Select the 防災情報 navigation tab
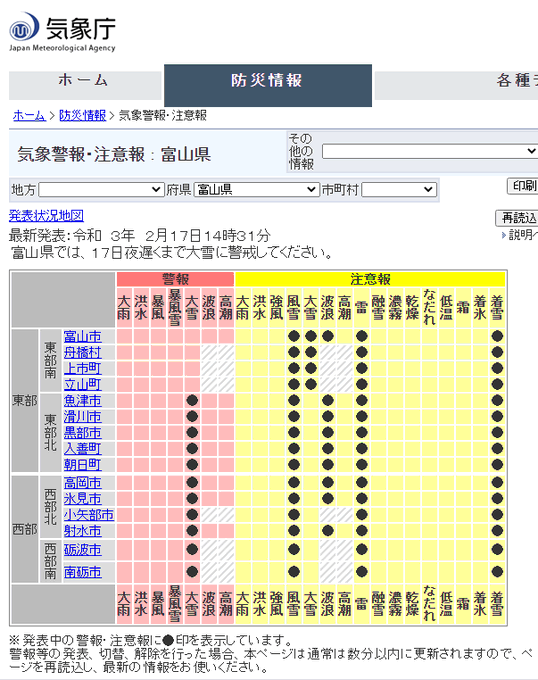 click(267, 85)
